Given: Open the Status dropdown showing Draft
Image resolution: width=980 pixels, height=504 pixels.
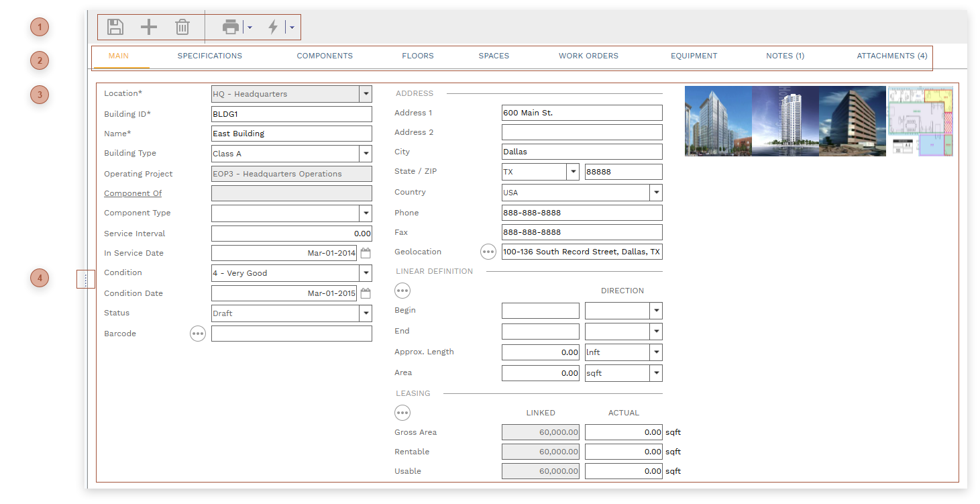Looking at the screenshot, I should tap(366, 313).
